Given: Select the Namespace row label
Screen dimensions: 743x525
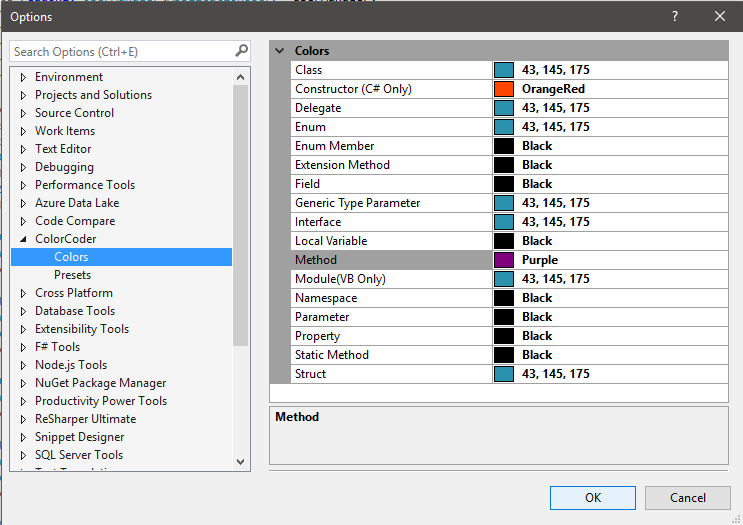Looking at the screenshot, I should 326,298.
